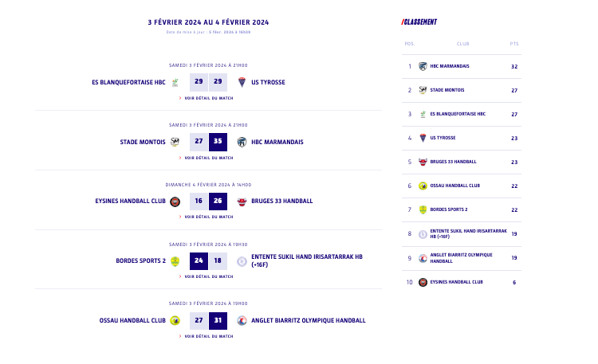View match detail for Bordes Sports 2 game
Viewport: 598px width, 364px height.
pyautogui.click(x=208, y=276)
